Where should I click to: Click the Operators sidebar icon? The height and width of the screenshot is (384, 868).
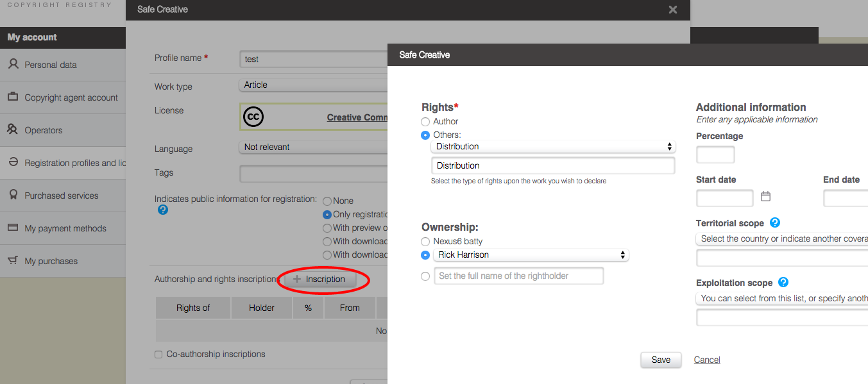pos(13,130)
